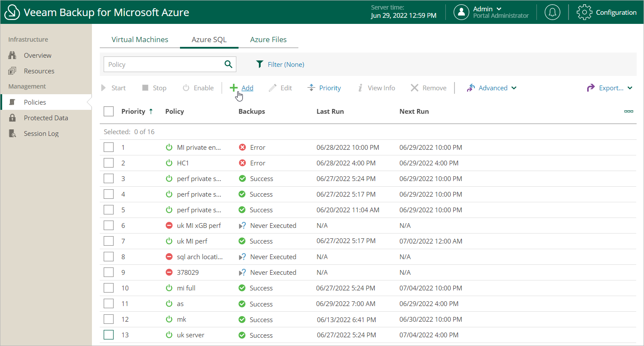Tick checkbox for 378029 policy
This screenshot has height=346, width=644.
click(x=108, y=272)
